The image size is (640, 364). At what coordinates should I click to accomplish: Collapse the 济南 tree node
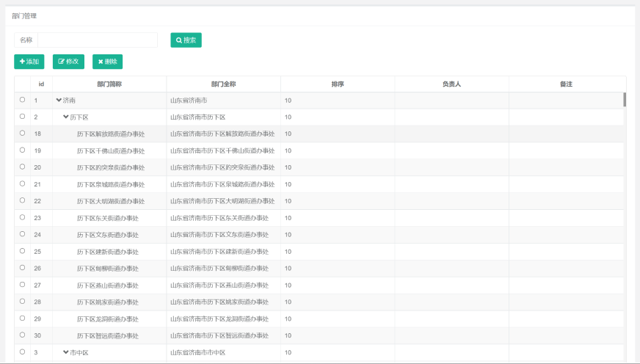pos(59,100)
